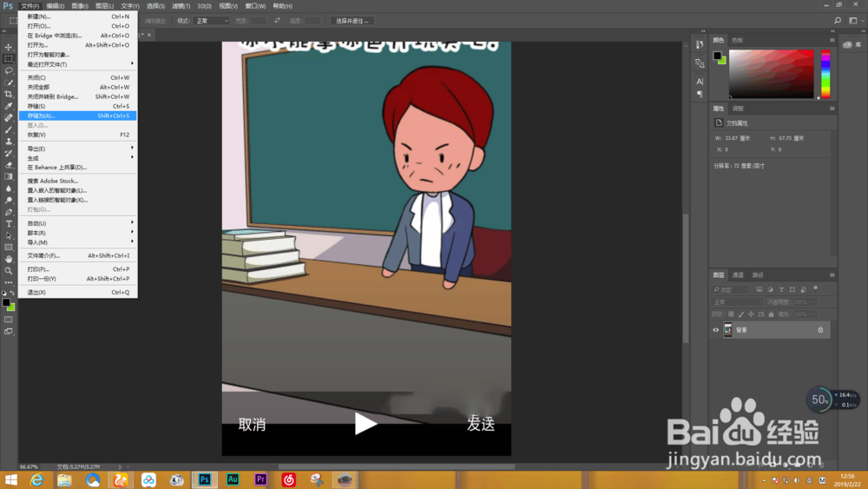This screenshot has width=868, height=489.
Task: Toggle lock image pixels brush icon
Action: coord(741,314)
